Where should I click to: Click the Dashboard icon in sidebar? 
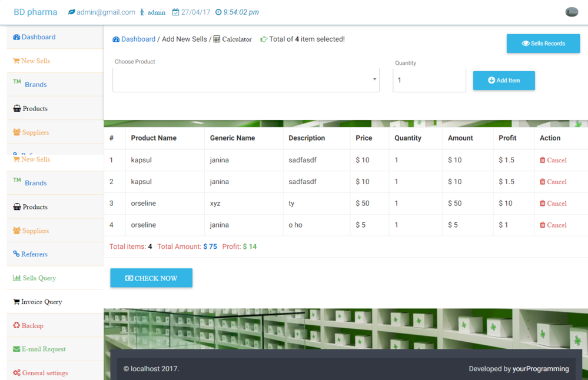[16, 37]
